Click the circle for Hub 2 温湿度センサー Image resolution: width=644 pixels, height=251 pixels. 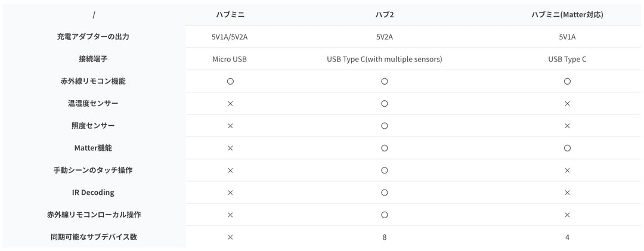click(385, 103)
